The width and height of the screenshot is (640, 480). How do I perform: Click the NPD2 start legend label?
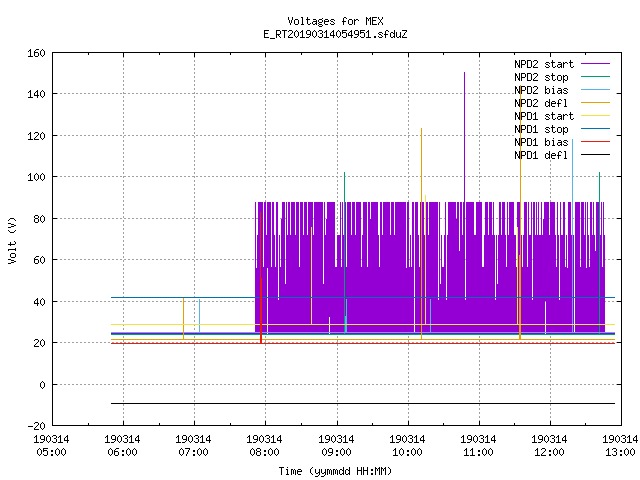click(x=544, y=64)
